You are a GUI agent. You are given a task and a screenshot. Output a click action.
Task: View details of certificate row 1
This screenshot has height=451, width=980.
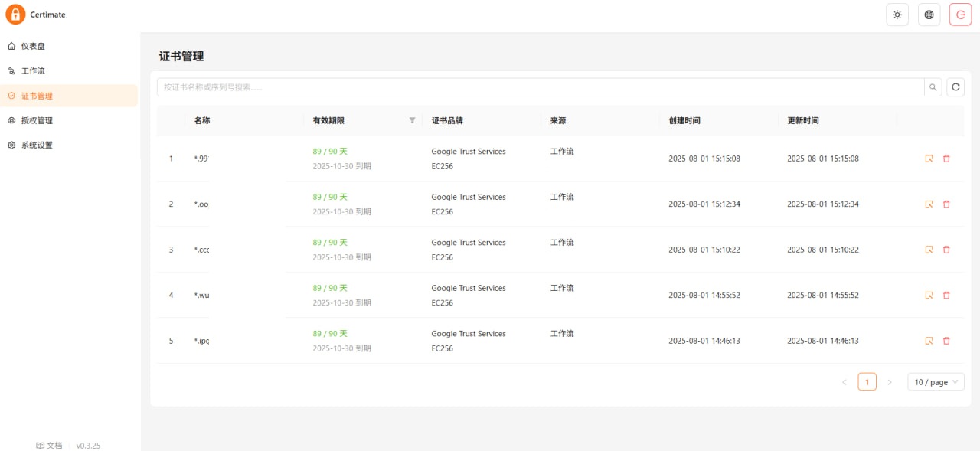tap(929, 159)
